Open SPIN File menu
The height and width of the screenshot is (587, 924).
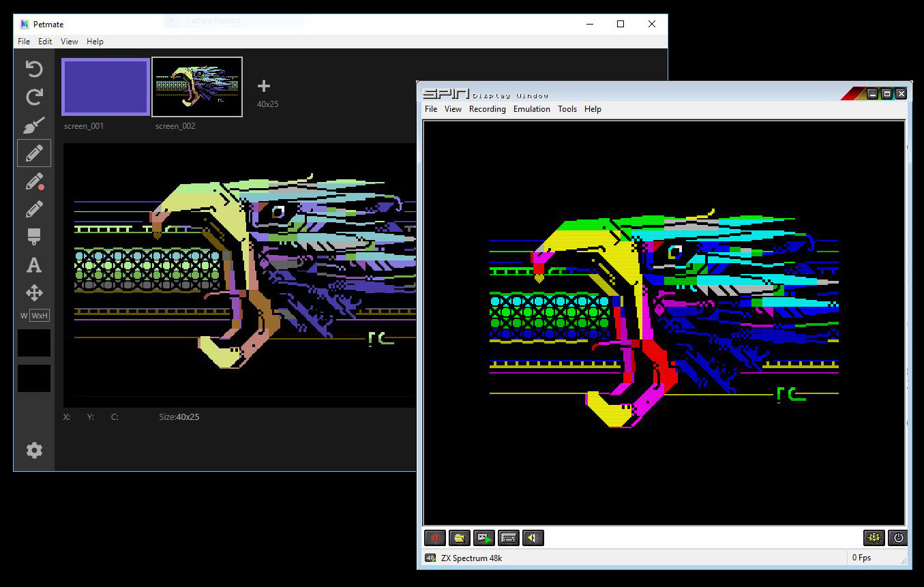[x=431, y=109]
